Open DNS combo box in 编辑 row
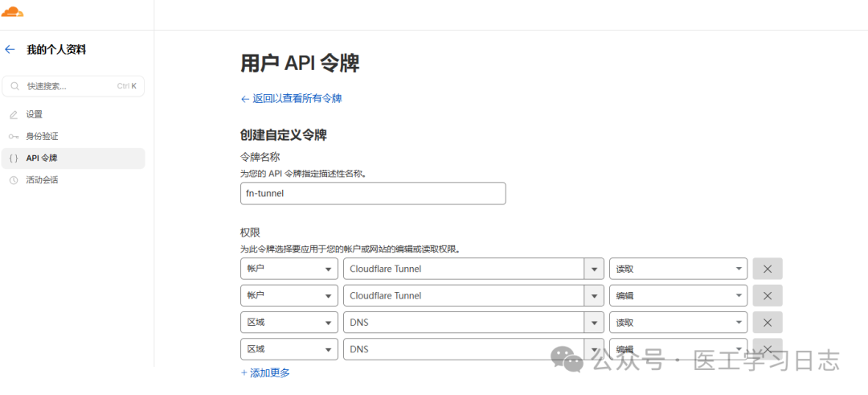Viewport: 868px width, 395px height. click(x=473, y=349)
